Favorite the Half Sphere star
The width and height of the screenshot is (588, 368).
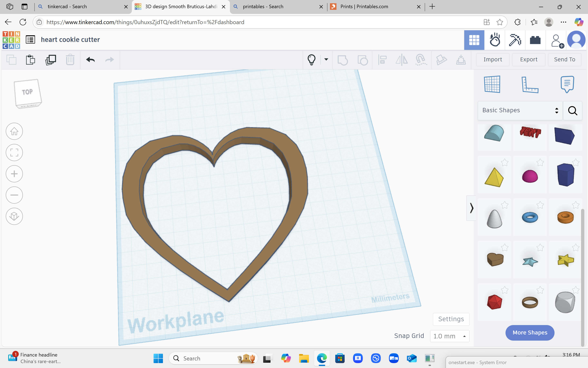pos(540,162)
